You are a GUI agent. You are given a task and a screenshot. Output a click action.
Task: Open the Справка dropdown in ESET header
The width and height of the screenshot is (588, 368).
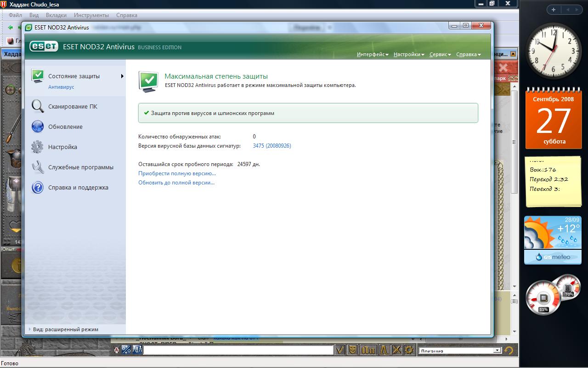(469, 54)
